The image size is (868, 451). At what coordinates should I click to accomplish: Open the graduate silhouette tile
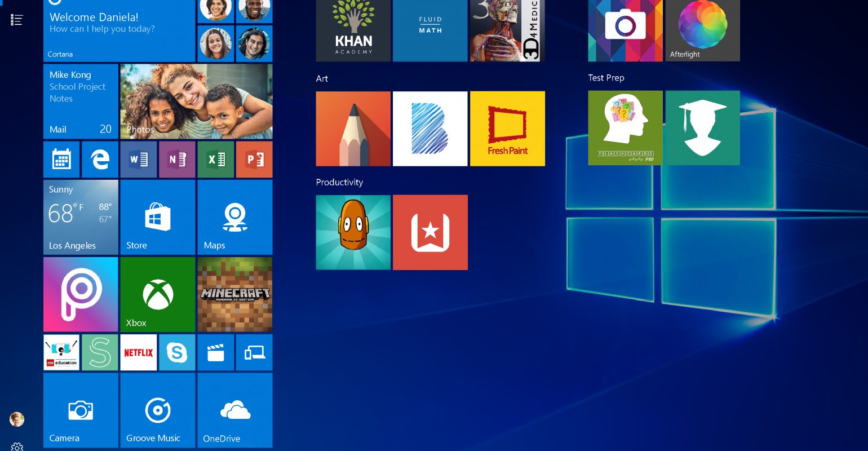pyautogui.click(x=703, y=128)
